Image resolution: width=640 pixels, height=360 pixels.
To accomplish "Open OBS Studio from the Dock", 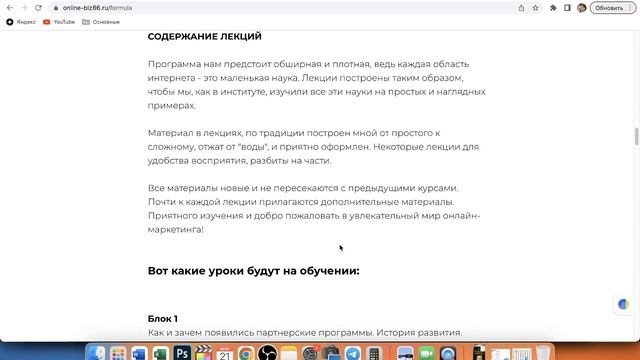I will 267,353.
